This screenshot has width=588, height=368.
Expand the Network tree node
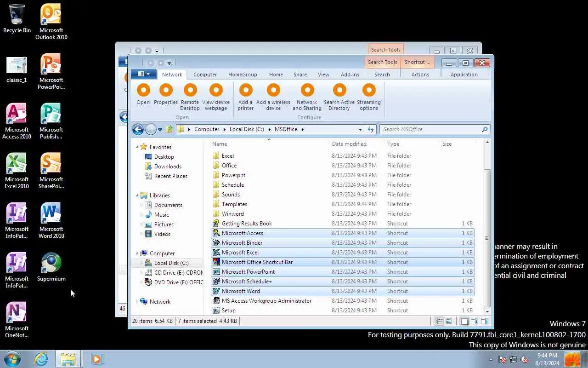[137, 302]
